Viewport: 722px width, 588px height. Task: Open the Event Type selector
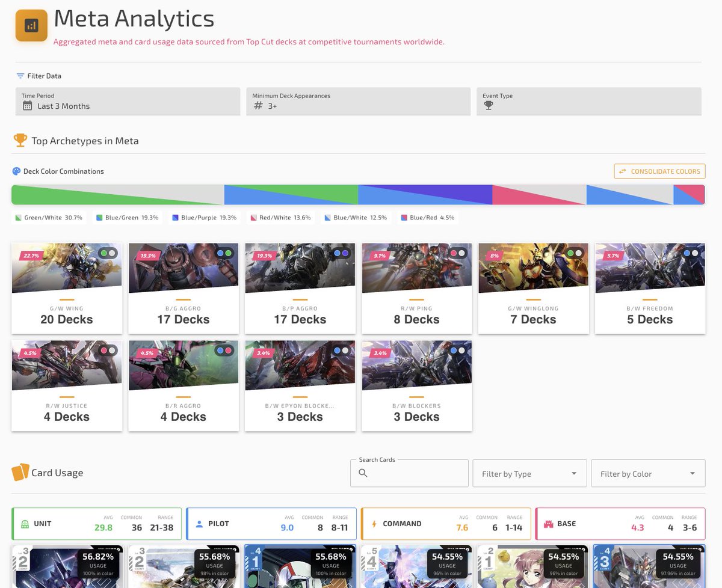589,101
